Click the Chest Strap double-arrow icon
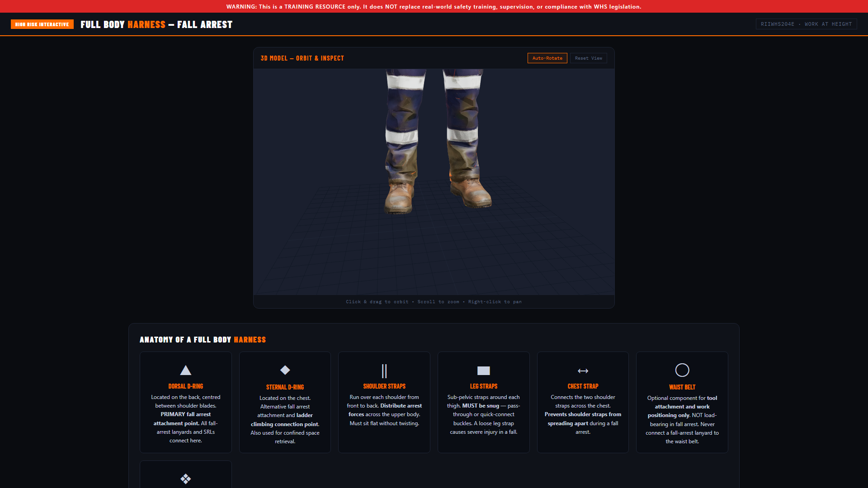 [583, 371]
